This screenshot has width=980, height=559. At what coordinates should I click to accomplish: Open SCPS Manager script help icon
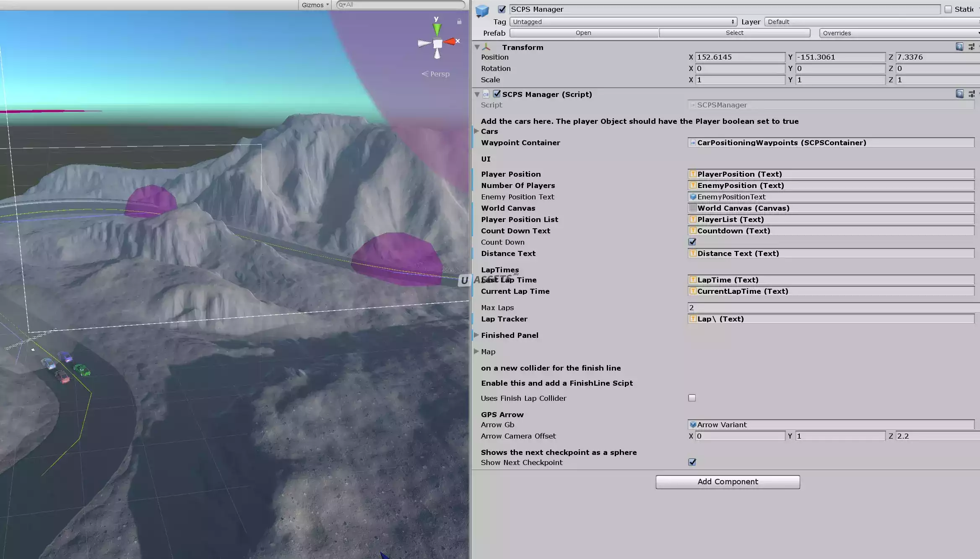point(959,94)
